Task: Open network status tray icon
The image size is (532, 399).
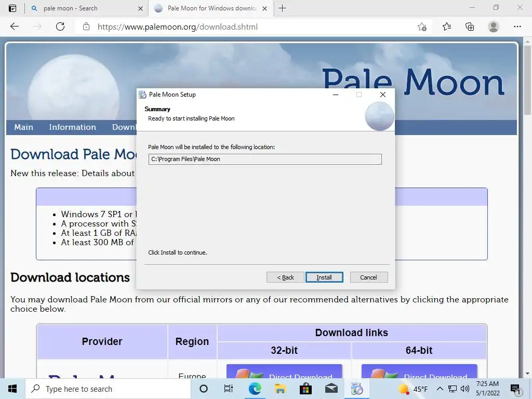Action: click(453, 389)
